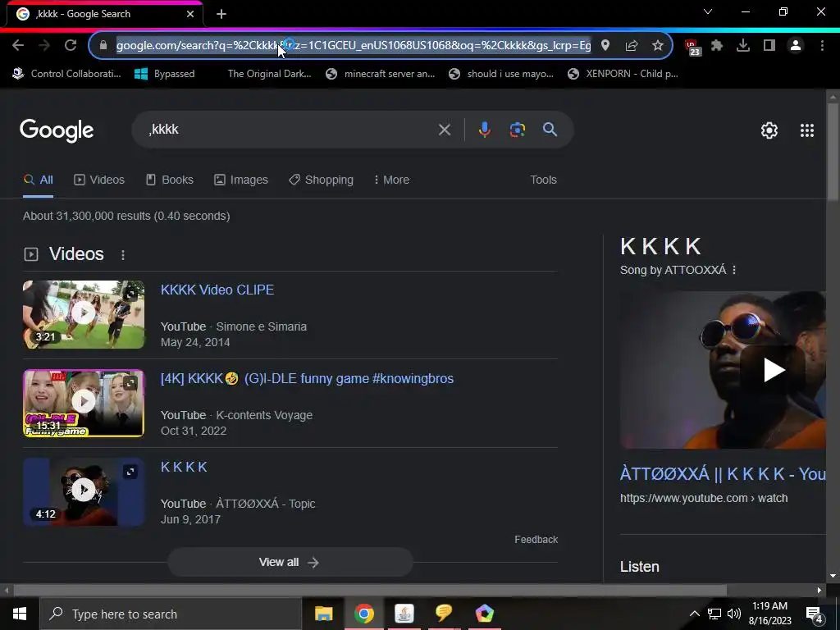Viewport: 840px width, 630px height.
Task: Expand preview on the 4:12 video thumbnail
Action: 130,472
